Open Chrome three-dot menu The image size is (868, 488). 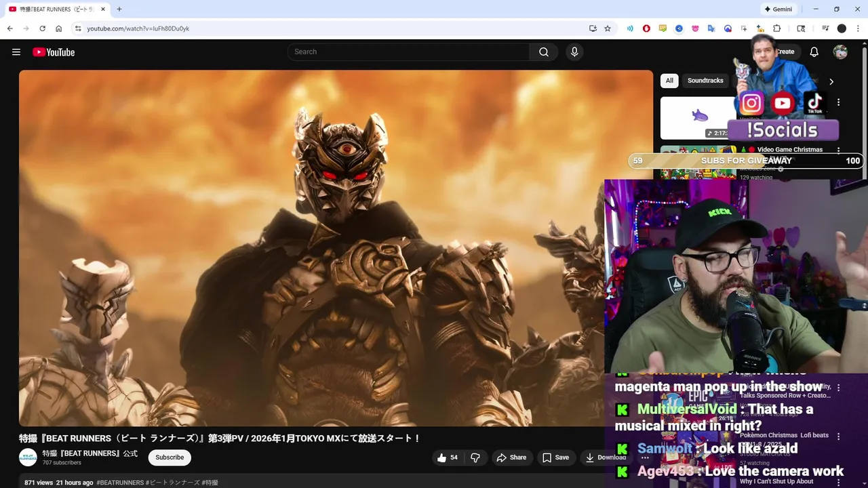[858, 28]
